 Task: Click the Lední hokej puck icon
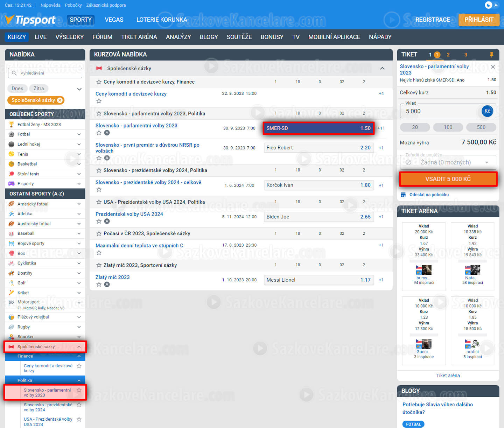click(11, 144)
